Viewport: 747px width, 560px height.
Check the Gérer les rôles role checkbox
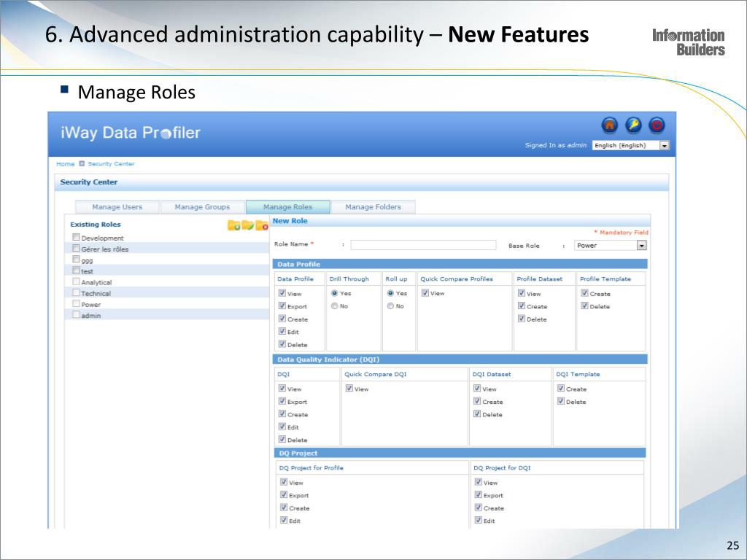[x=76, y=248]
